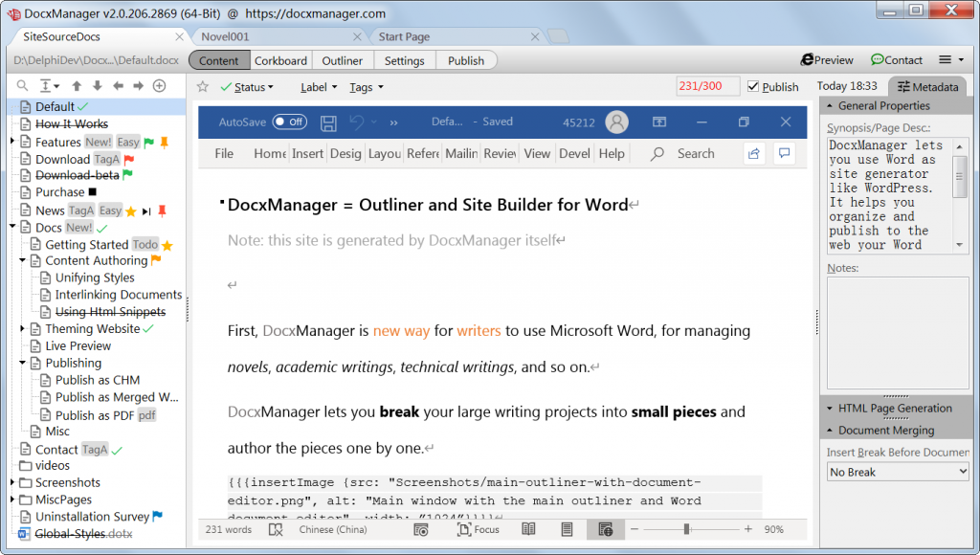980x555 pixels.
Task: Select Uninstallation Survey in the tree
Action: pyautogui.click(x=92, y=517)
